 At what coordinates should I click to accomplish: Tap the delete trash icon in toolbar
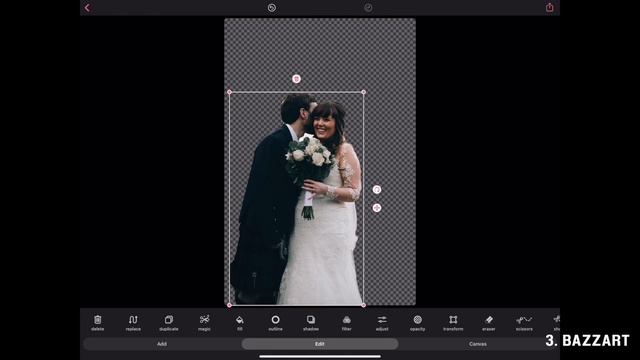click(98, 322)
